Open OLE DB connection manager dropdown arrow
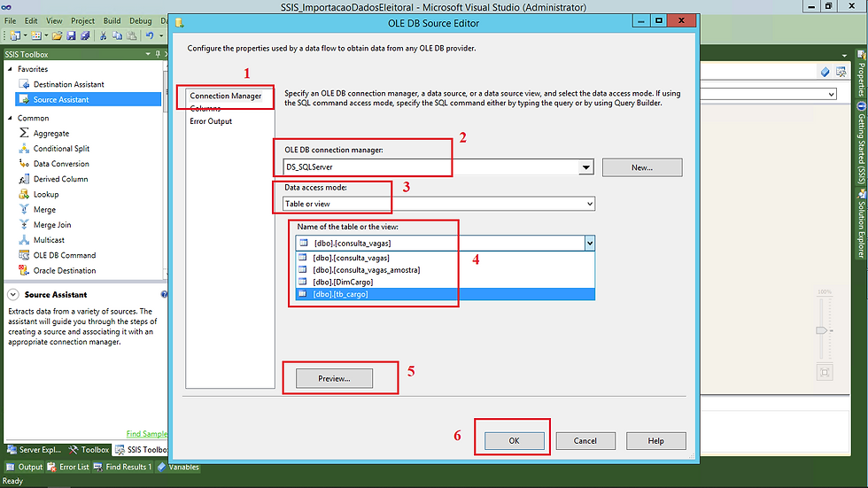This screenshot has width=868, height=488. pos(585,167)
